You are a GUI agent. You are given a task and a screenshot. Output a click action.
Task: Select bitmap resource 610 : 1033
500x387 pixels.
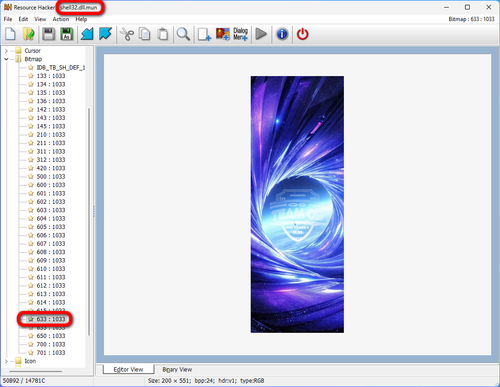(51, 269)
